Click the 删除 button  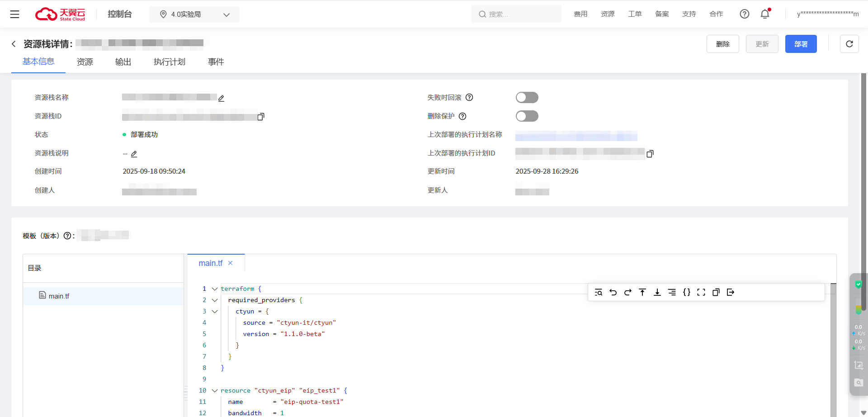click(722, 44)
